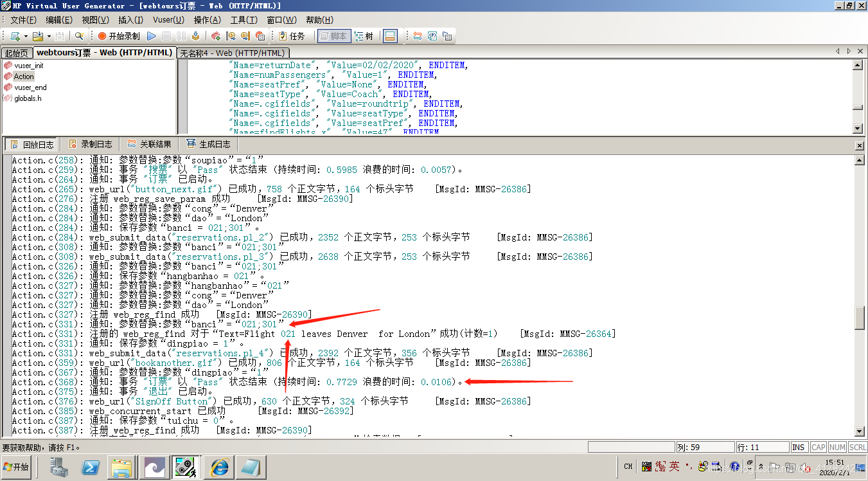Click the CH language indicator in tray
Image resolution: width=868 pixels, height=481 pixels.
click(x=628, y=467)
